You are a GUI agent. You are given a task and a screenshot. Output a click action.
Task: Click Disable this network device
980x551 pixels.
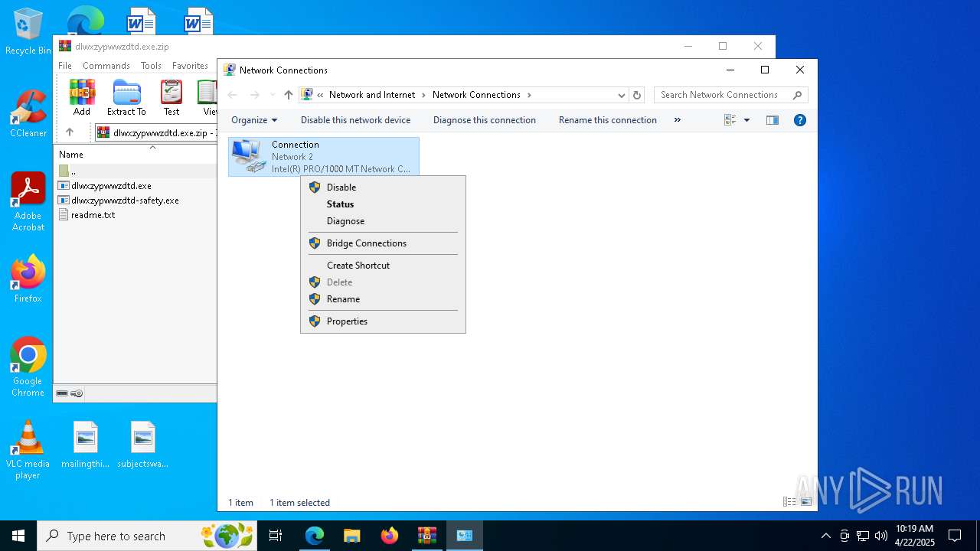[x=355, y=120]
